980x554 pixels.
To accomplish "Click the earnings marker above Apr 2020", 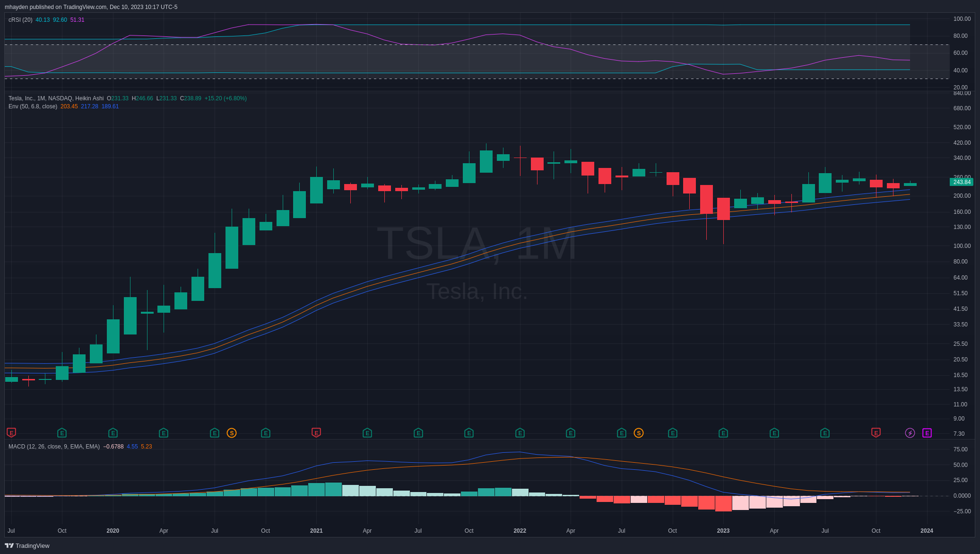I will 164,433.
